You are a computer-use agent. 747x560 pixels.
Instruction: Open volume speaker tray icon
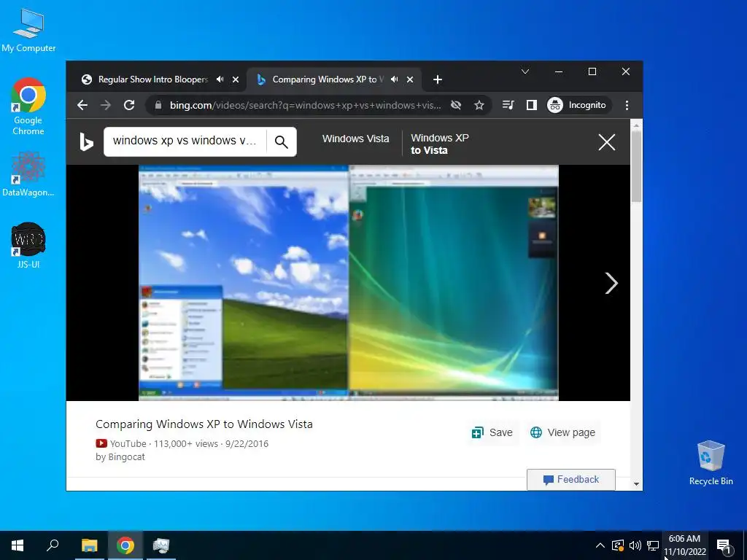pyautogui.click(x=635, y=545)
